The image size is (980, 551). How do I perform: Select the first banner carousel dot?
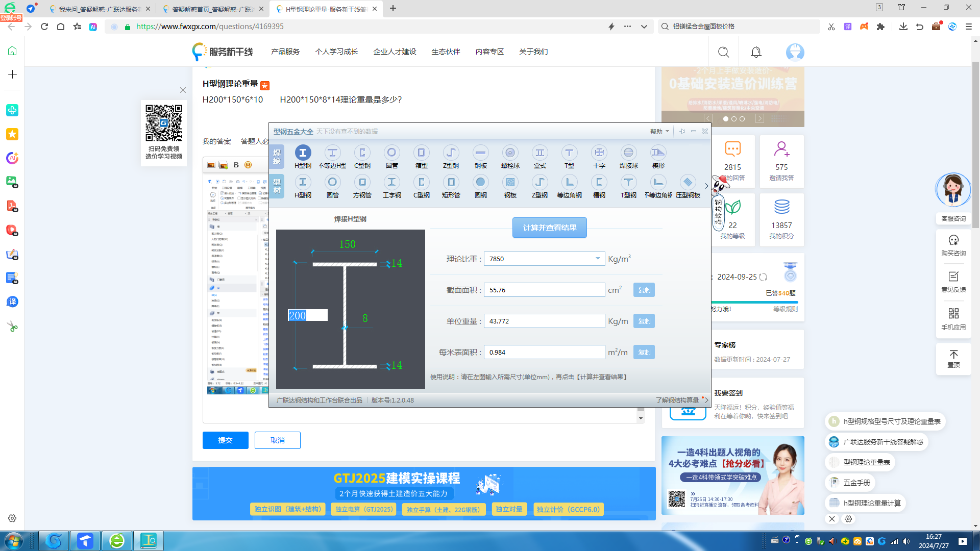click(x=726, y=119)
